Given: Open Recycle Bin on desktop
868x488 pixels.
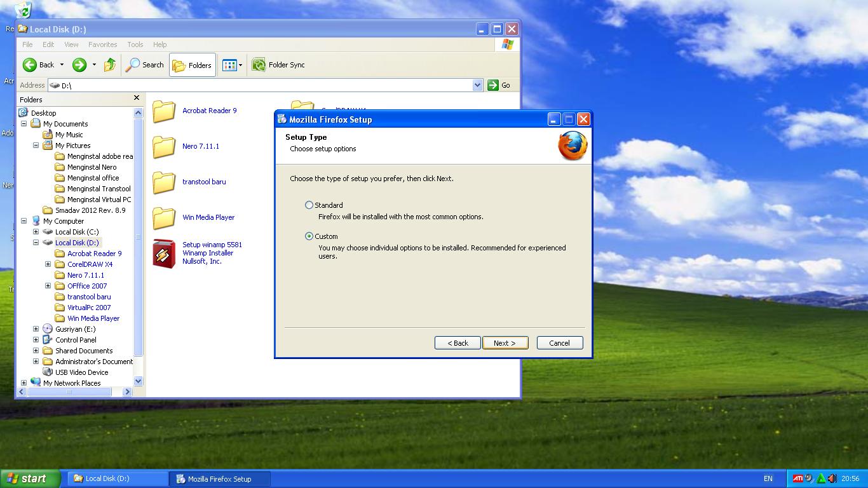Looking at the screenshot, I should pos(23,9).
